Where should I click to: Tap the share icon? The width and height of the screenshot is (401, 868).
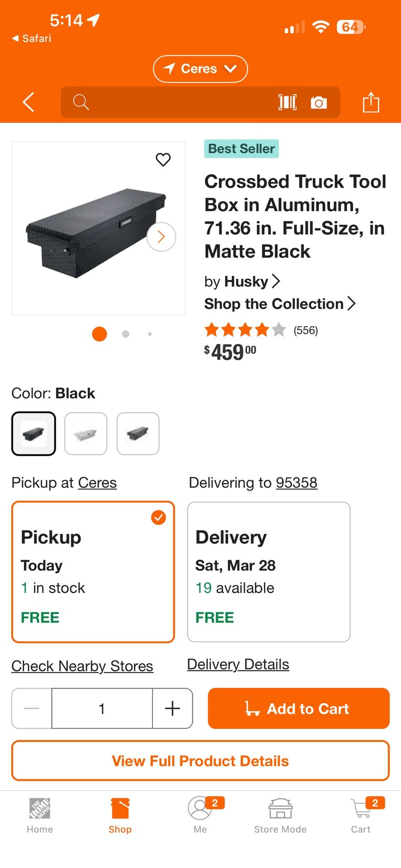pyautogui.click(x=371, y=102)
